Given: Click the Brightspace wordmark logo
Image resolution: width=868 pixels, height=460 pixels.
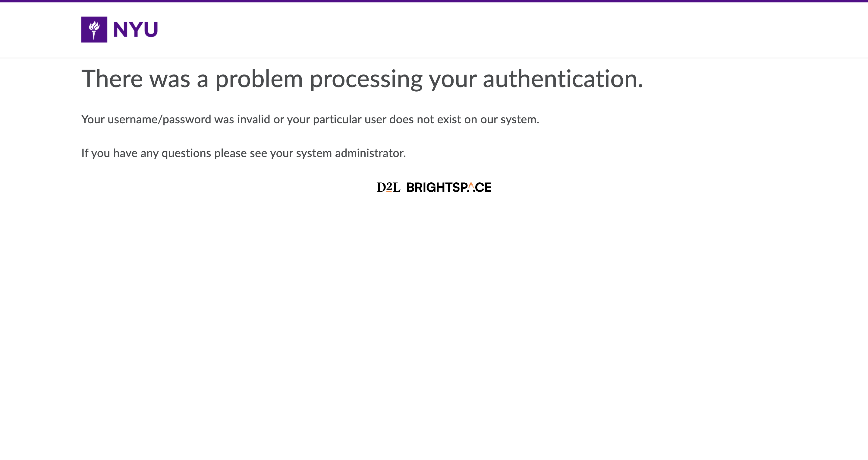Looking at the screenshot, I should pyautogui.click(x=449, y=187).
